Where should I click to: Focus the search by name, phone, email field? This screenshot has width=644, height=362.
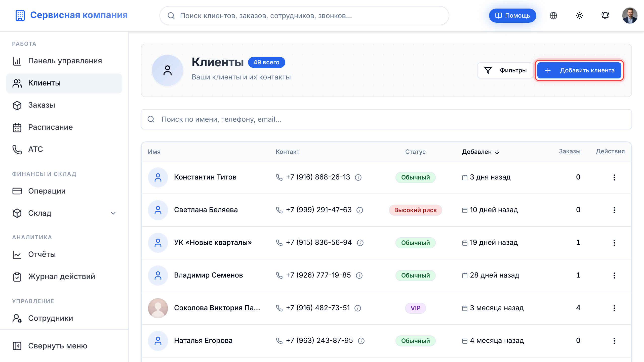(386, 119)
